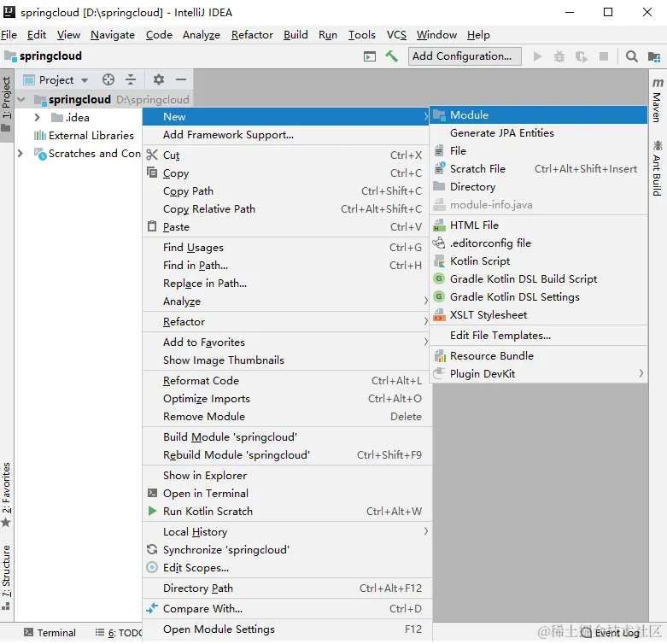Open the Refactor menu in menu bar

[x=252, y=34]
